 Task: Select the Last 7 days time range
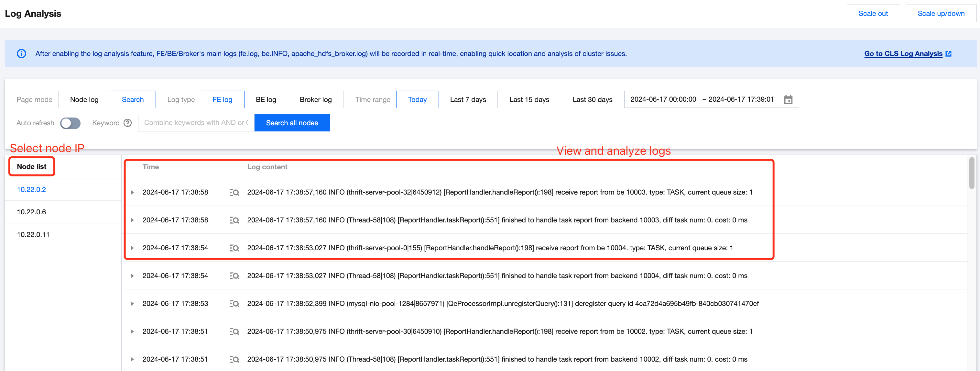pyautogui.click(x=468, y=99)
